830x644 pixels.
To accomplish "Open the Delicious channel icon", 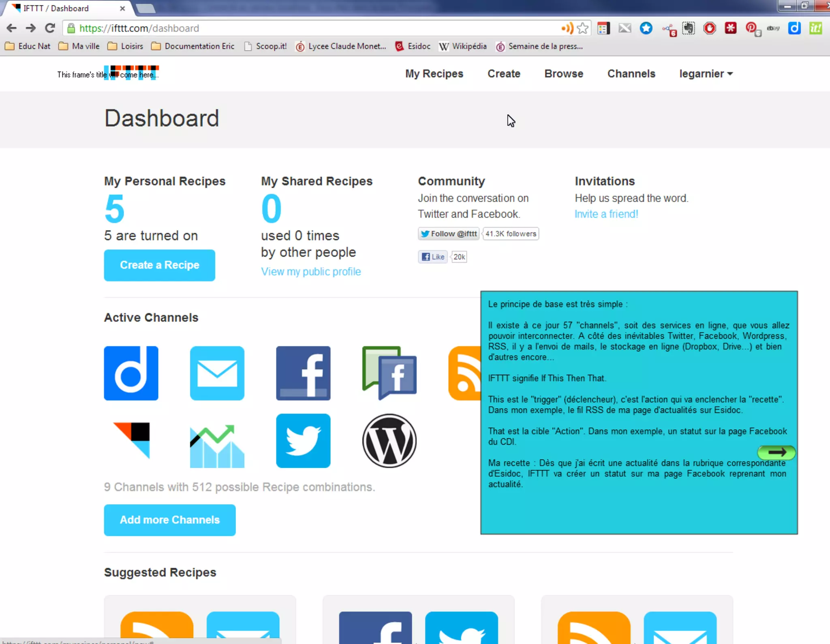I will point(131,373).
